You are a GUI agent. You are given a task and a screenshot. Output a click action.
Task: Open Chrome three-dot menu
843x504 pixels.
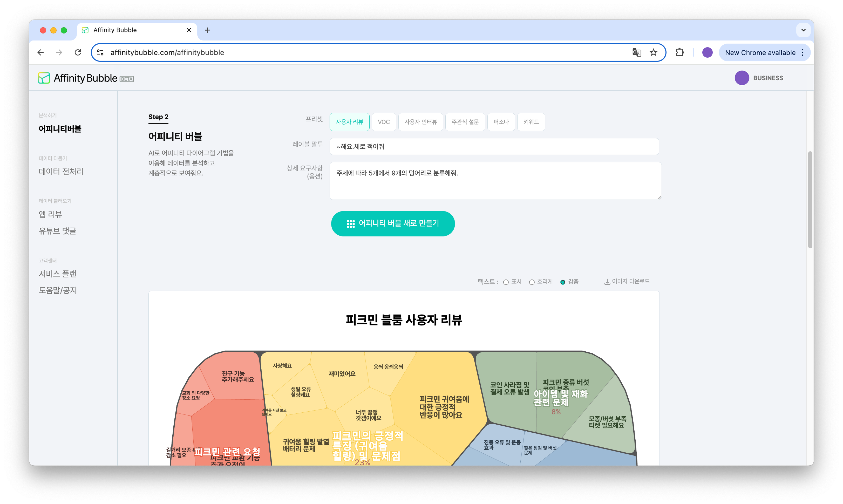(803, 52)
